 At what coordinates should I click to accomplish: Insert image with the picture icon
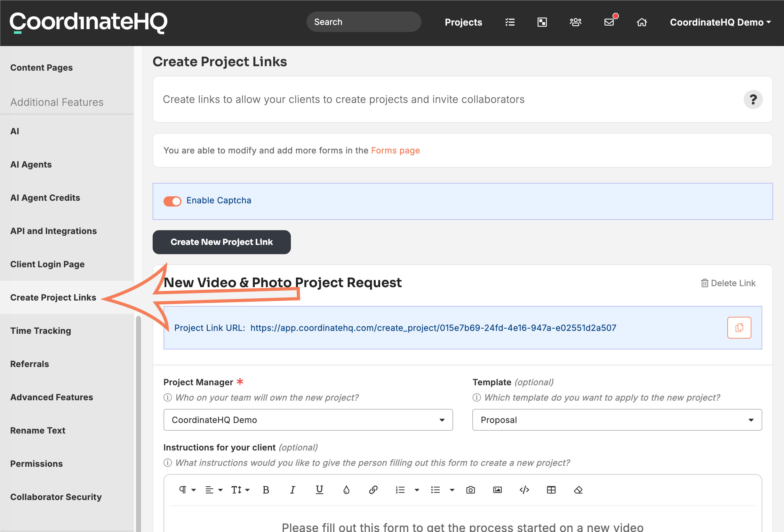(x=498, y=490)
